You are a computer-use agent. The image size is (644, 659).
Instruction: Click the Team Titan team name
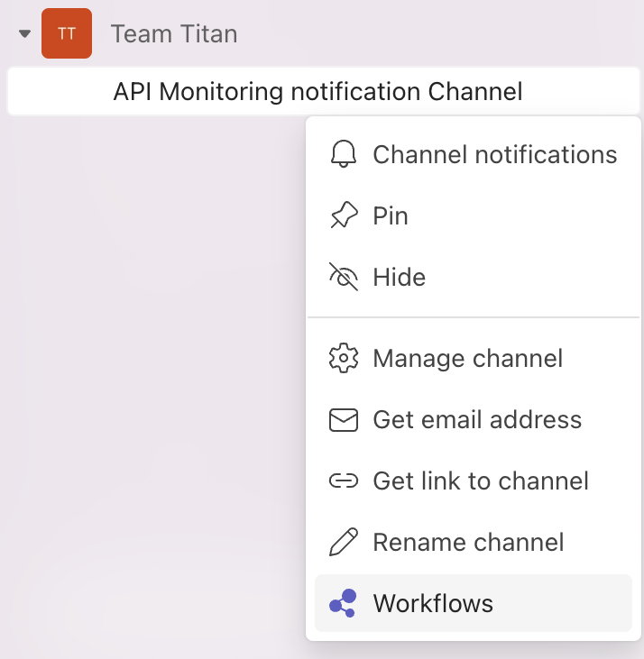(x=174, y=33)
